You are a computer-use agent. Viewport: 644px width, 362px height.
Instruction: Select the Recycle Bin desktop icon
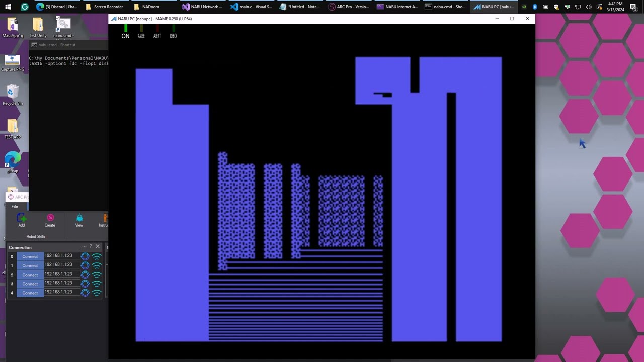pos(13,95)
